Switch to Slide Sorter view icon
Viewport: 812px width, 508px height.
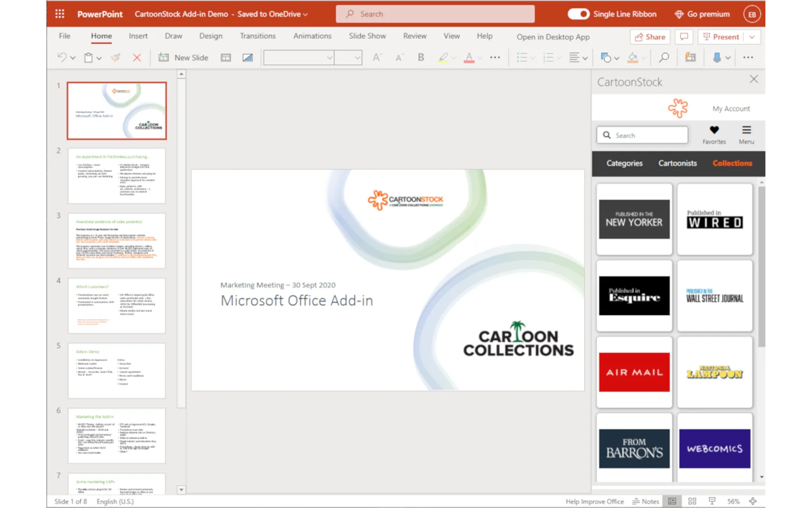point(692,501)
